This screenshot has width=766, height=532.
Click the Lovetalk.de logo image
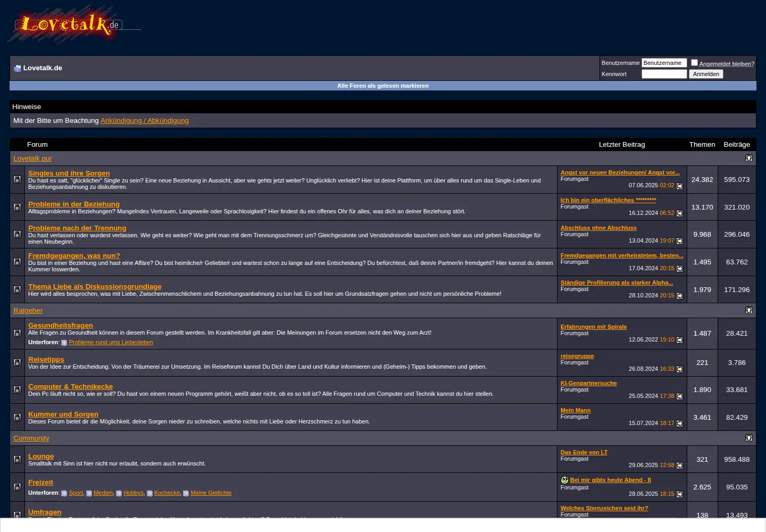[73, 24]
